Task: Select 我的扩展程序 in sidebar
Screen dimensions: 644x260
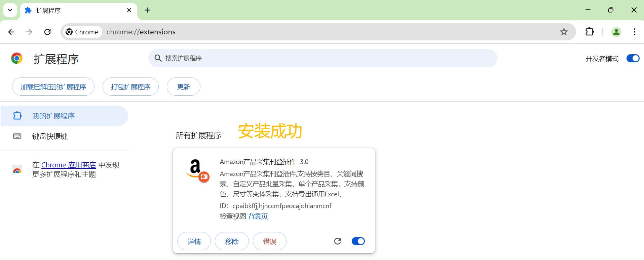Action: pos(64,116)
